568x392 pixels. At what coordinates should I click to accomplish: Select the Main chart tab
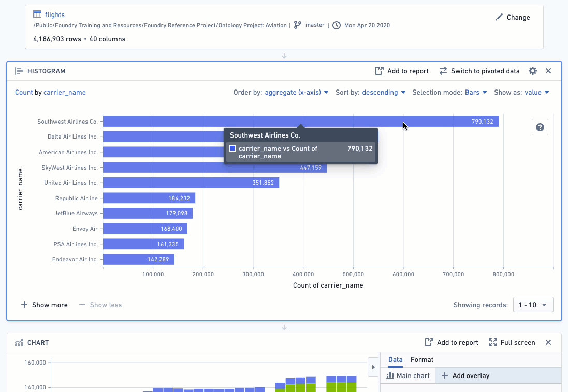[x=408, y=376]
